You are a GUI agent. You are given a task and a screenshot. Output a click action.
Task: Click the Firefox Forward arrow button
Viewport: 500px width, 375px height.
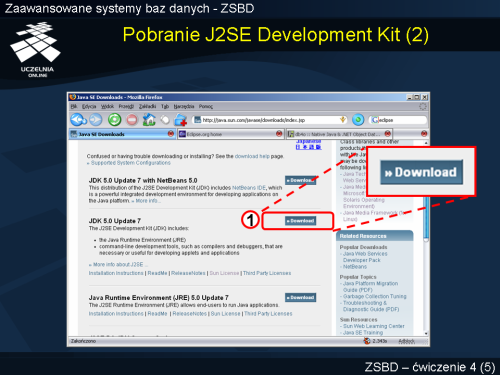[x=96, y=120]
